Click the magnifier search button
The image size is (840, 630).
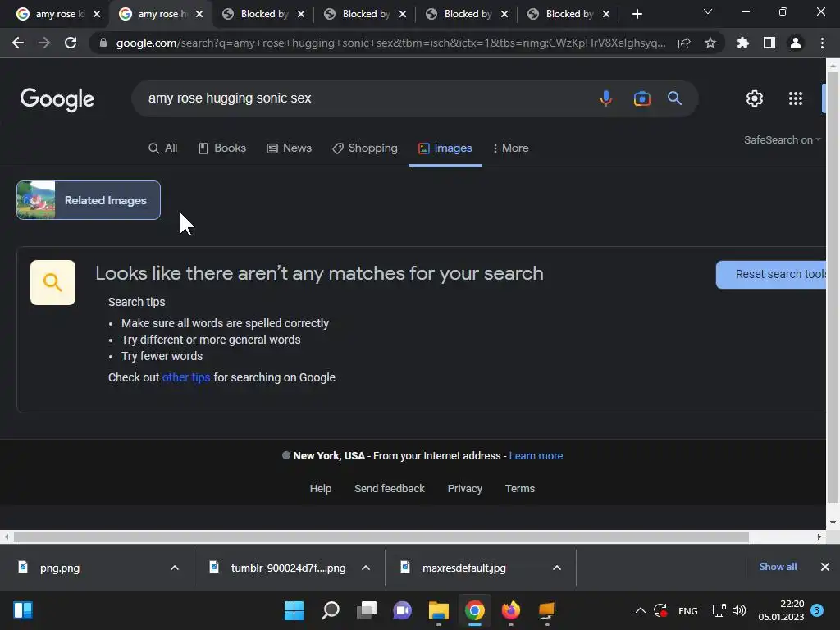click(674, 98)
